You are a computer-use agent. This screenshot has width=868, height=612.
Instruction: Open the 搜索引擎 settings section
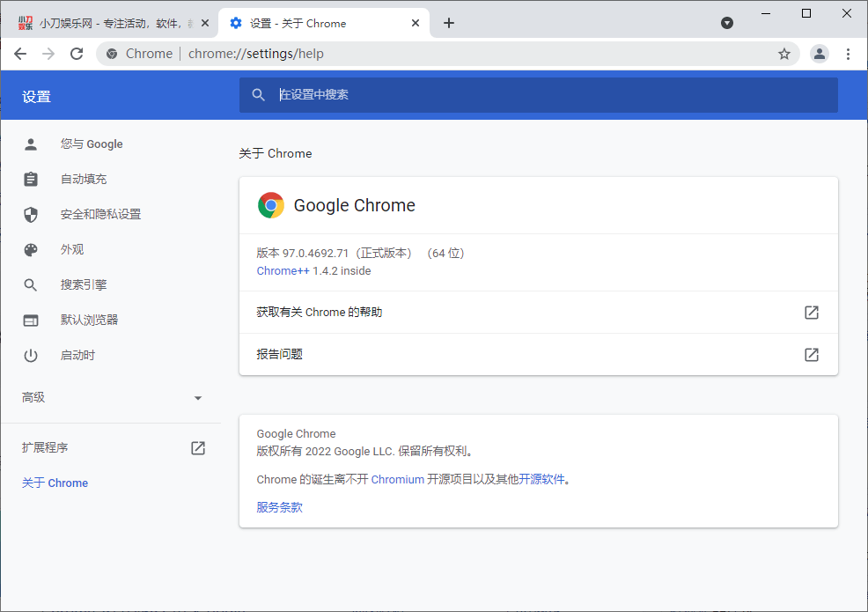pyautogui.click(x=84, y=285)
